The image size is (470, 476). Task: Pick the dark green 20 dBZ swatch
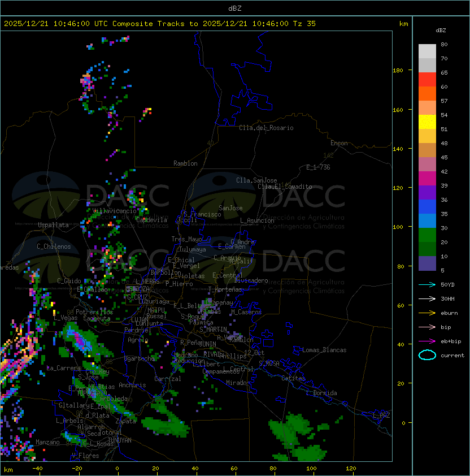coord(427,249)
